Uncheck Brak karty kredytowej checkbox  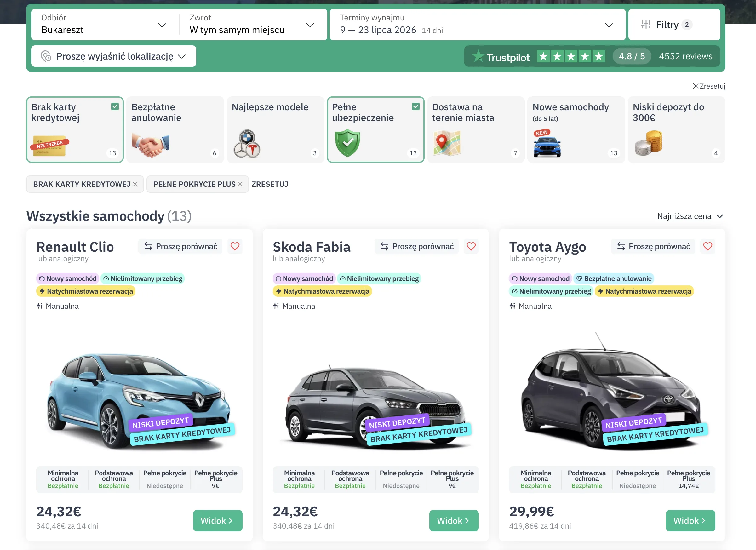(115, 107)
